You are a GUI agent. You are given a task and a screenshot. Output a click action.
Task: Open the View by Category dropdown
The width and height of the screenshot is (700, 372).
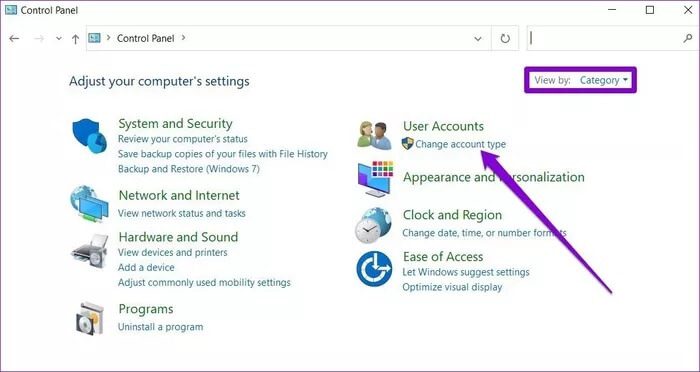[604, 80]
